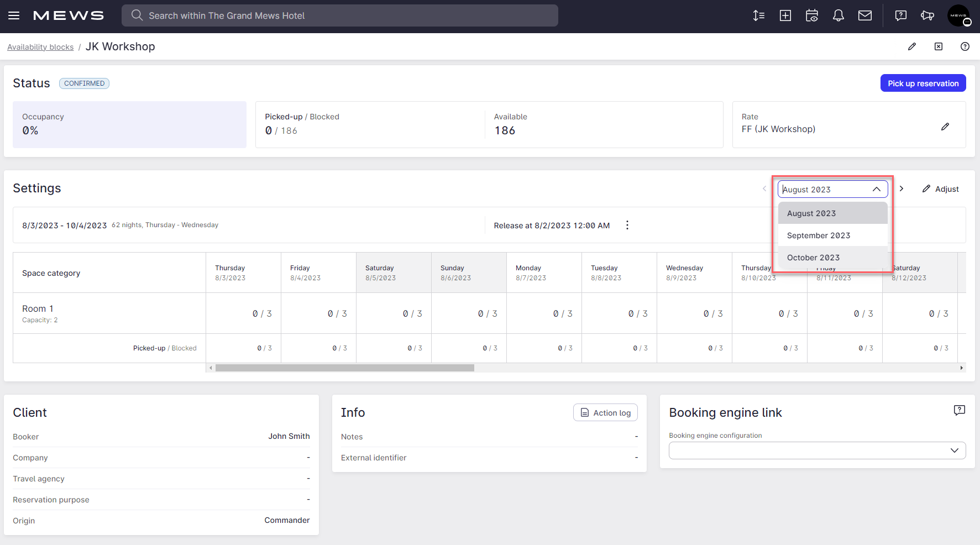Open the availability calendar icon in top bar

click(x=811, y=15)
